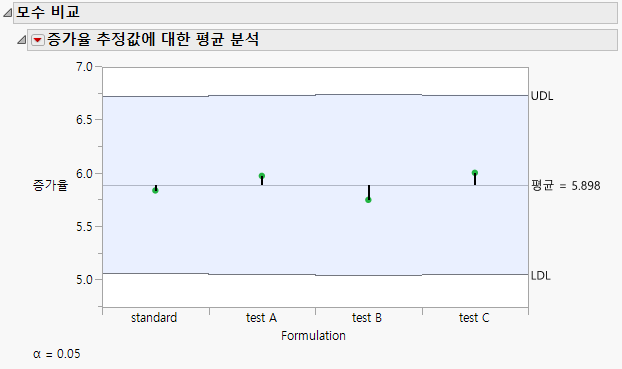Screen dimensions: 622x369
Task: Click the 증가율 추정값에 대한 평균 분석 title
Action: pos(153,39)
